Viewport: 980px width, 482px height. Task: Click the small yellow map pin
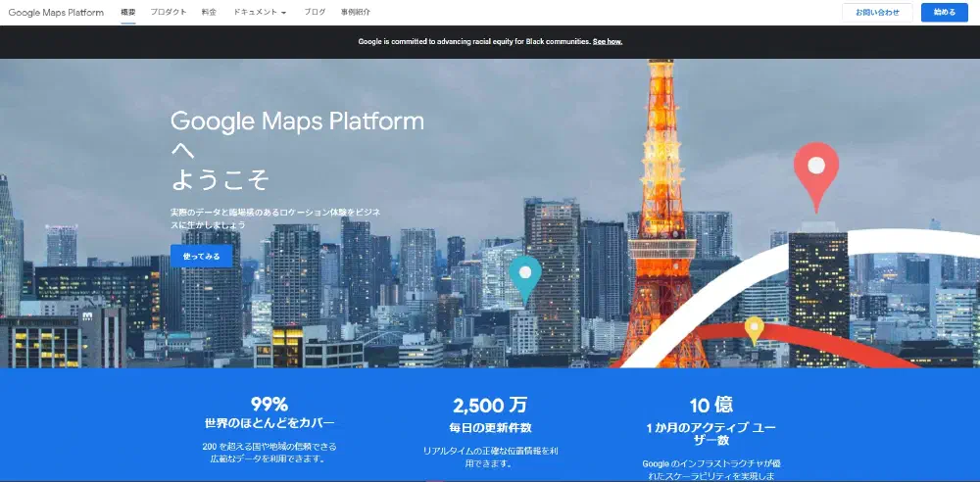pyautogui.click(x=755, y=331)
